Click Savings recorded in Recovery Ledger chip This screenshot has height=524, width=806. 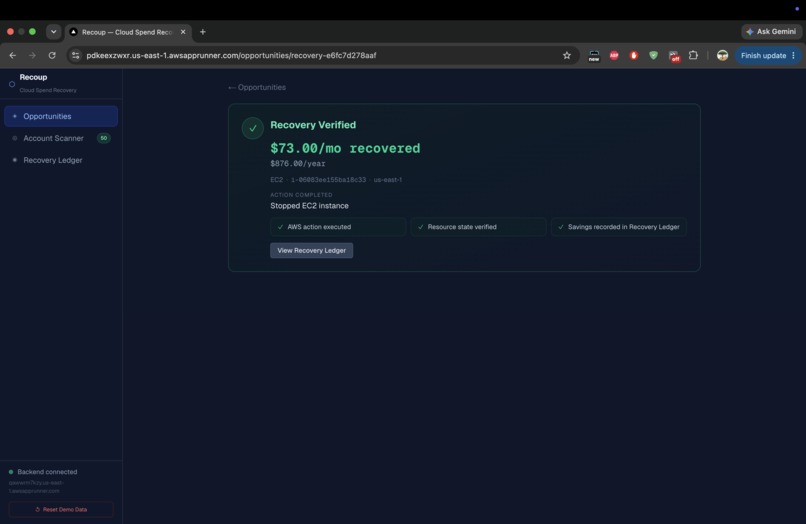coord(618,227)
